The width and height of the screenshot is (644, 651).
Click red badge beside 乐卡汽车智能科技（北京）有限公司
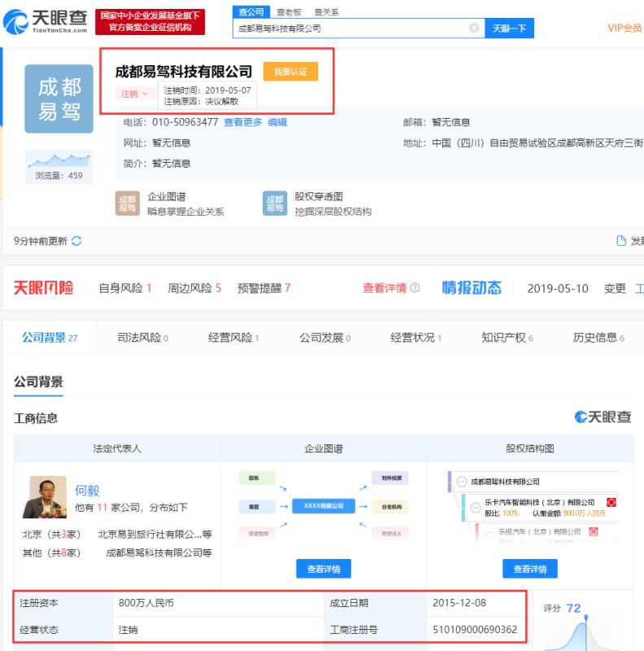coord(611,502)
